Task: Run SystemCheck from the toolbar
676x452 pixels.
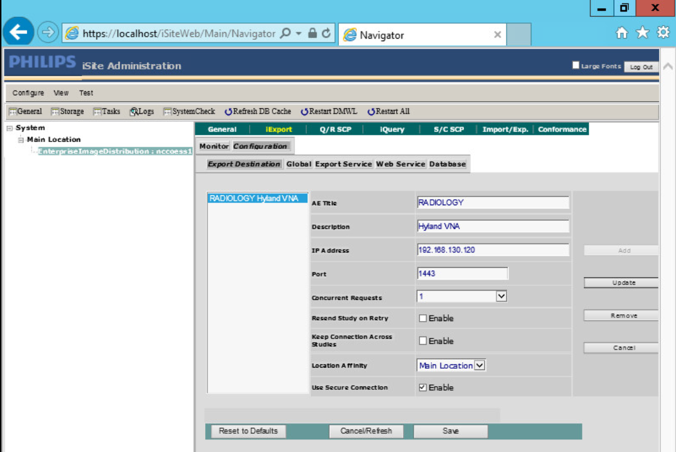Action: (x=189, y=111)
